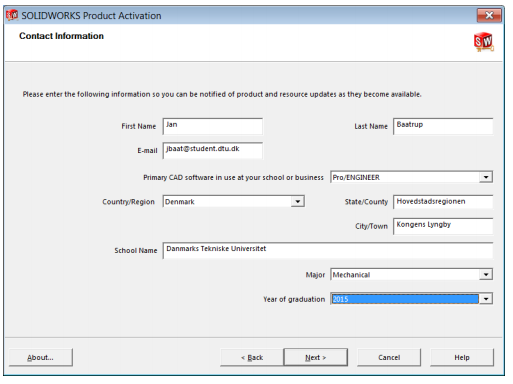Click the SOLIDWORKS title bar icon
Image resolution: width=513 pixels, height=384 pixels.
point(12,15)
